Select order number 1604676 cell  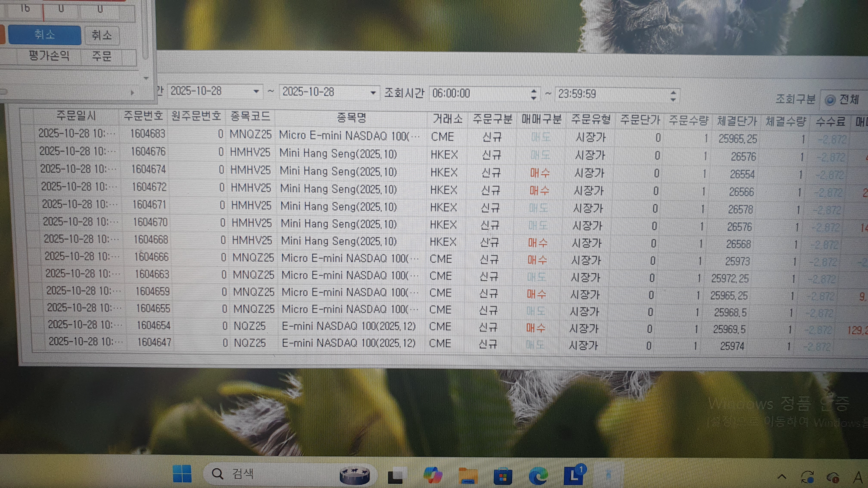[x=148, y=151]
